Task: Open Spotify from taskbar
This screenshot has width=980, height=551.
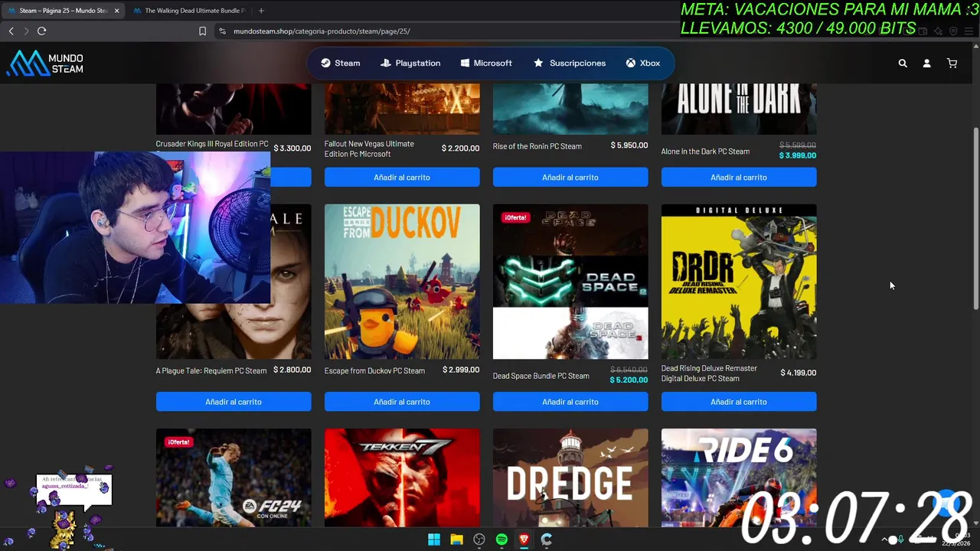Action: point(501,540)
